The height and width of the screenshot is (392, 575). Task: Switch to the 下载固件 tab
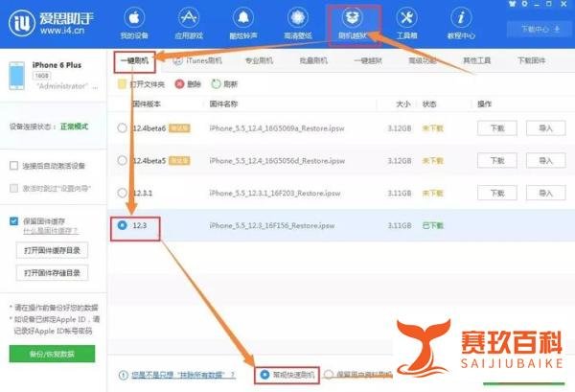531,60
